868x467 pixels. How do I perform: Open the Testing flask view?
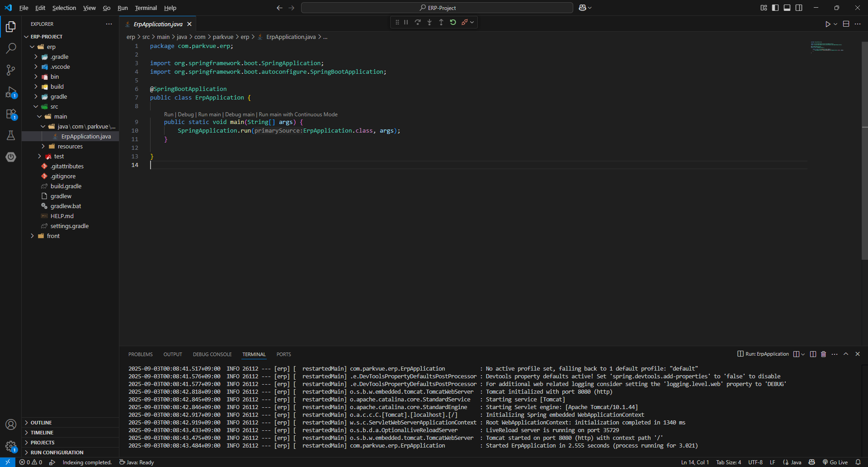pos(11,135)
